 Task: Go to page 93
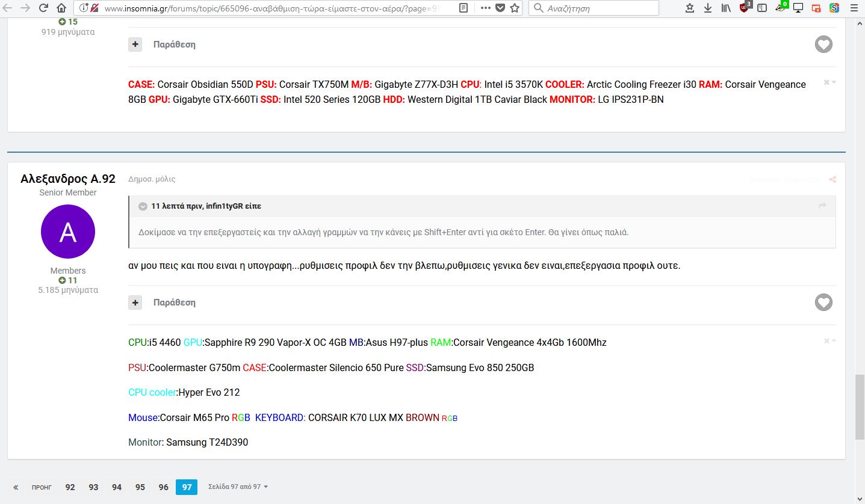(x=93, y=487)
